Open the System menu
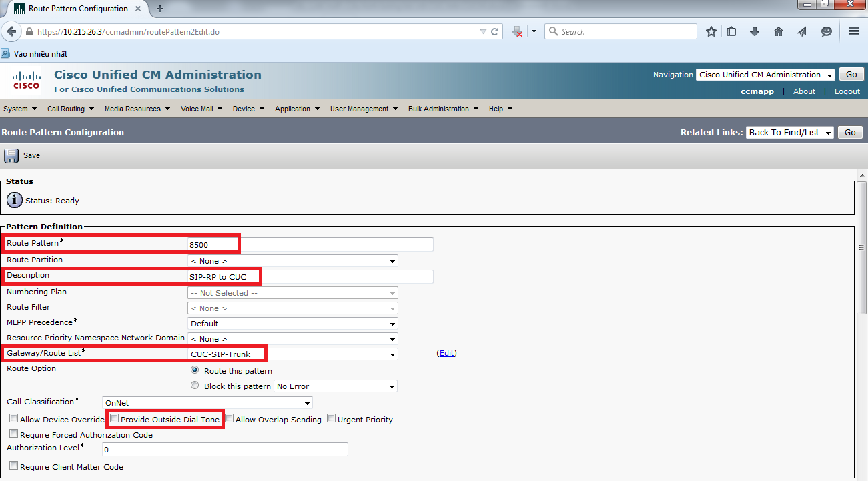The image size is (868, 481). [19, 109]
